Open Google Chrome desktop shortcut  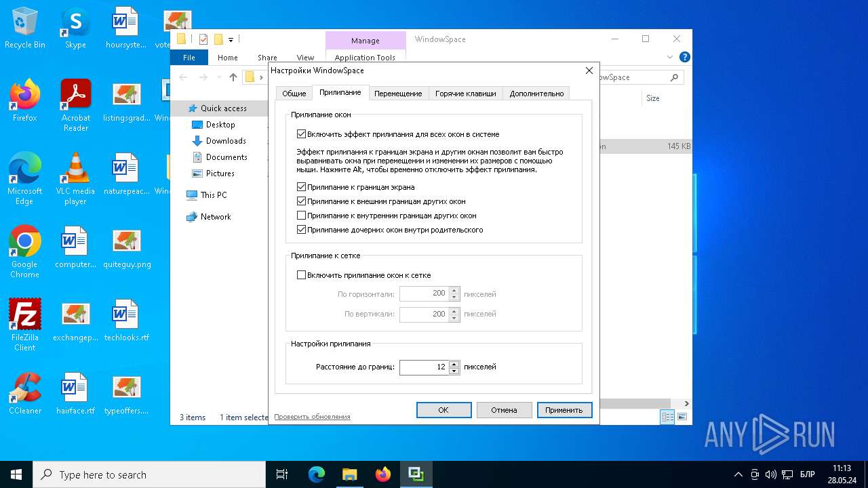25,253
